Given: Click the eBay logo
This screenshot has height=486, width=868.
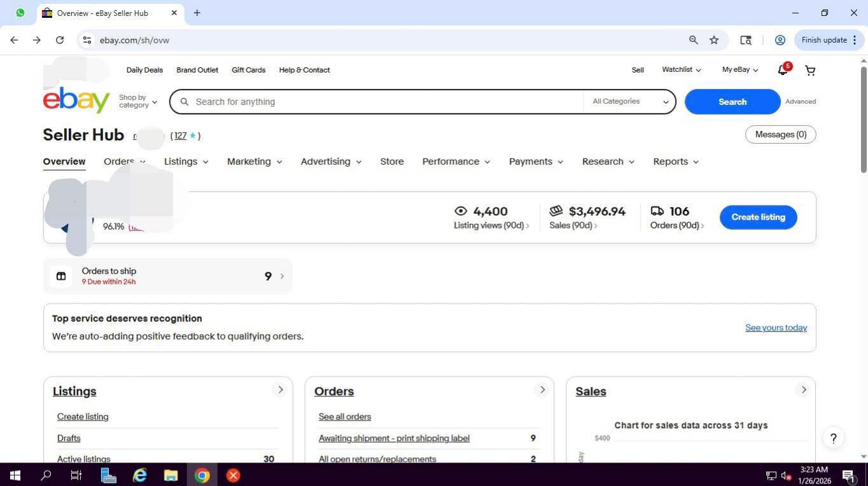Looking at the screenshot, I should [76, 100].
